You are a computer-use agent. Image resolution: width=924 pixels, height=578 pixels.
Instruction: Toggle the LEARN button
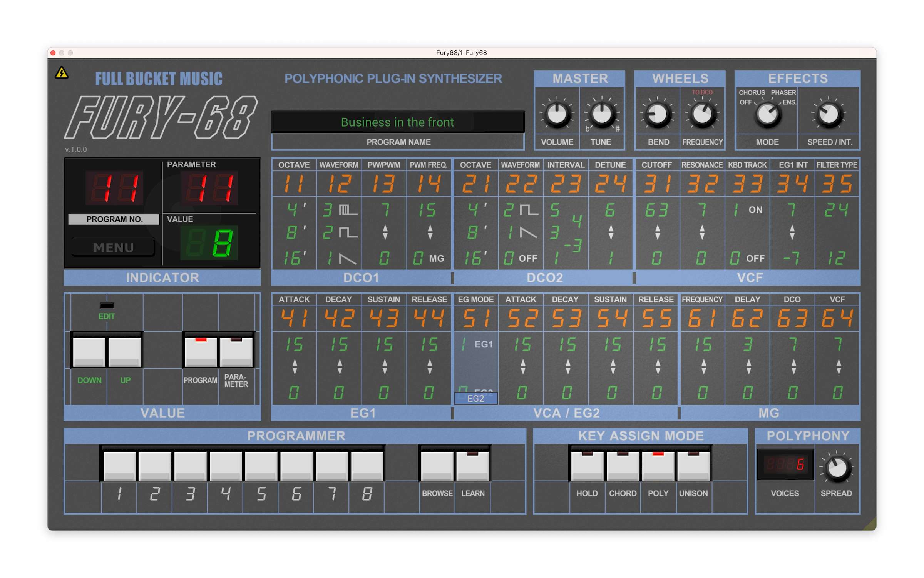tap(472, 466)
